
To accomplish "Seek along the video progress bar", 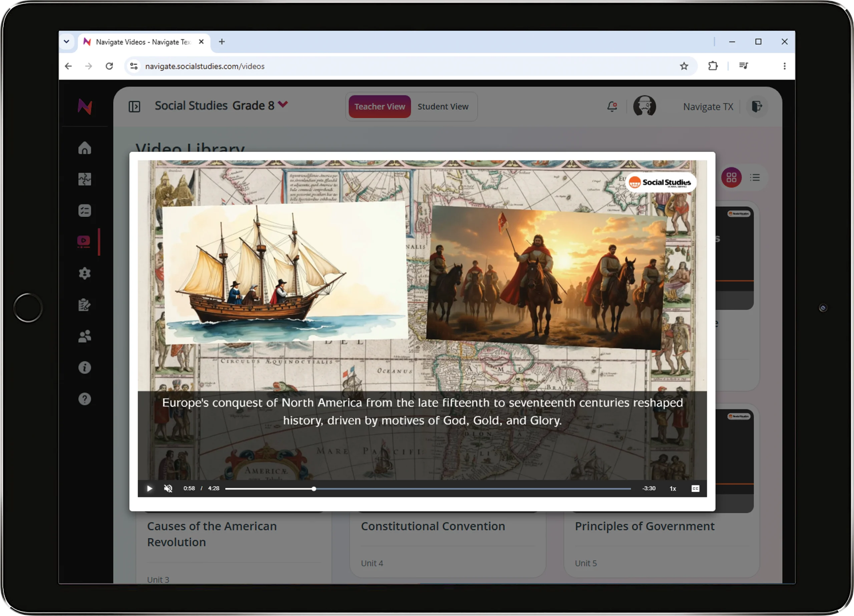I will click(428, 488).
